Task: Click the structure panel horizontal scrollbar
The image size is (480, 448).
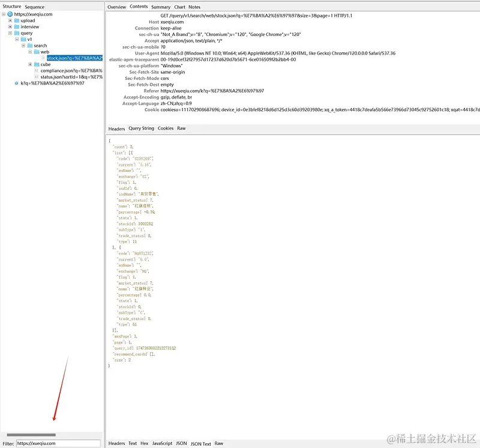Action: pyautogui.click(x=31, y=435)
